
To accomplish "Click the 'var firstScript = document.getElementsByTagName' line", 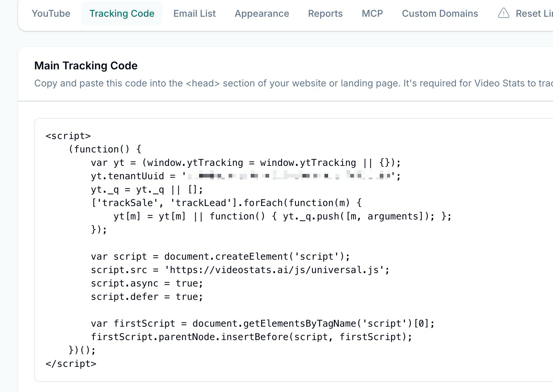I will tap(263, 323).
